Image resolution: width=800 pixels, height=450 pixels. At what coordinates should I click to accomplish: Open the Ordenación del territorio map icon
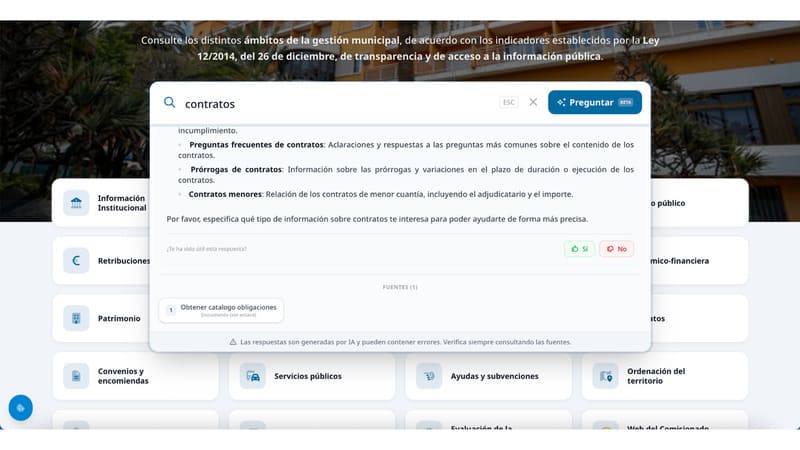point(606,376)
